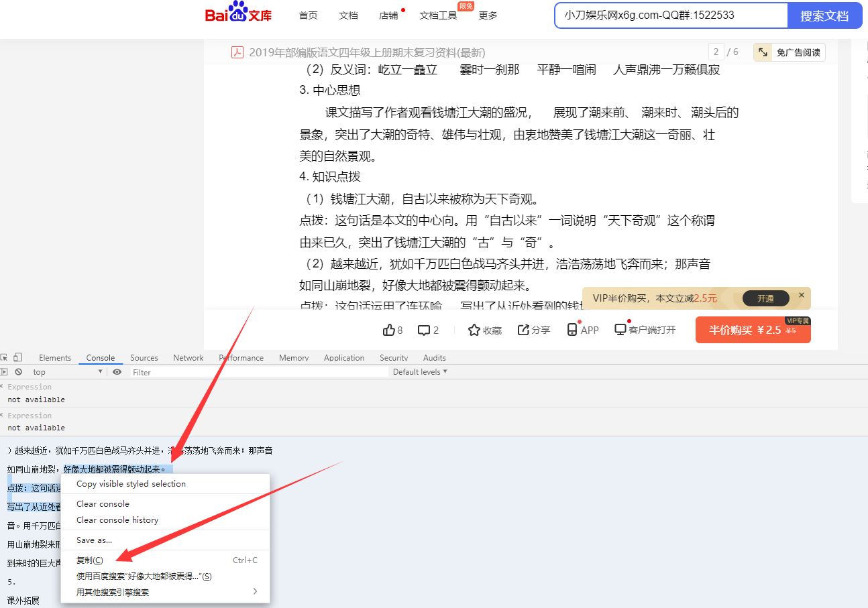The width and height of the screenshot is (868, 608).
Task: Open the Default levels dropdown
Action: click(419, 371)
